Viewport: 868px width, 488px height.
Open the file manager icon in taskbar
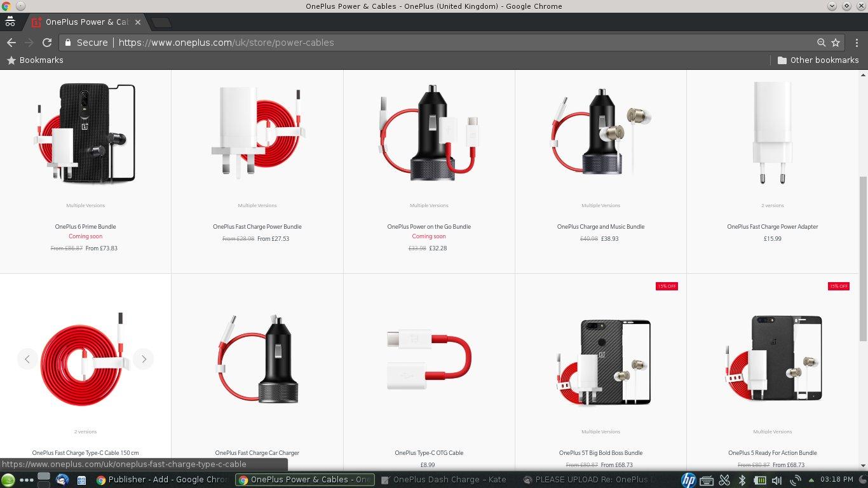(x=82, y=480)
